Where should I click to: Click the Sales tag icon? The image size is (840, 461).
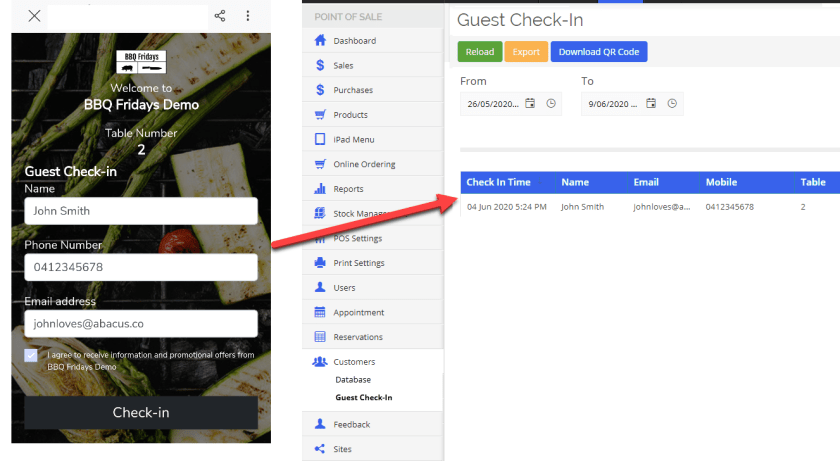[x=320, y=65]
